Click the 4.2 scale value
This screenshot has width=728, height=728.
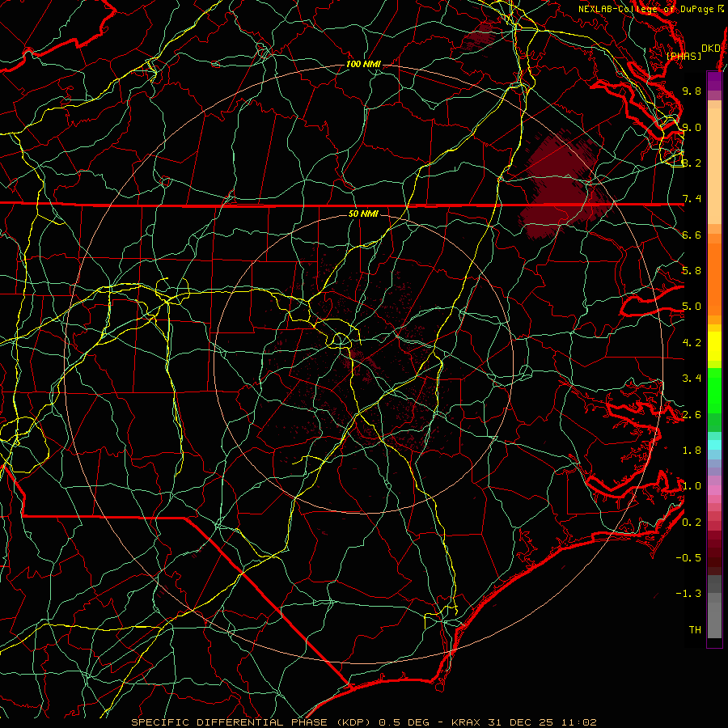[692, 343]
